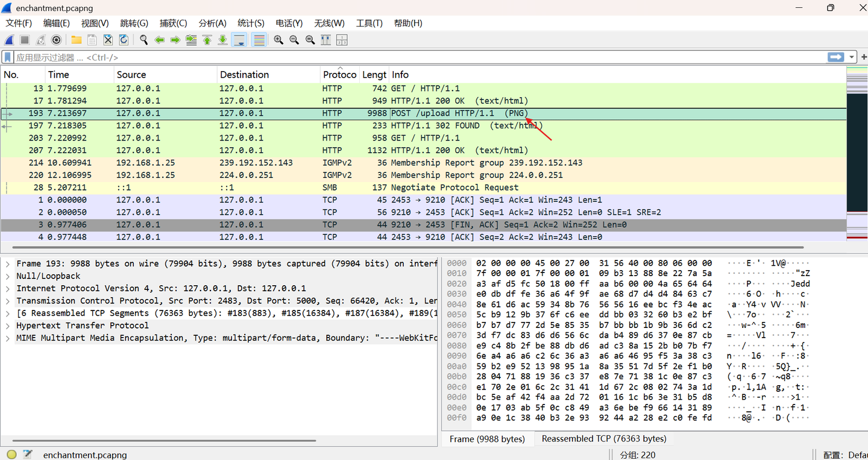Open the 捕获(C) menu

coord(173,23)
